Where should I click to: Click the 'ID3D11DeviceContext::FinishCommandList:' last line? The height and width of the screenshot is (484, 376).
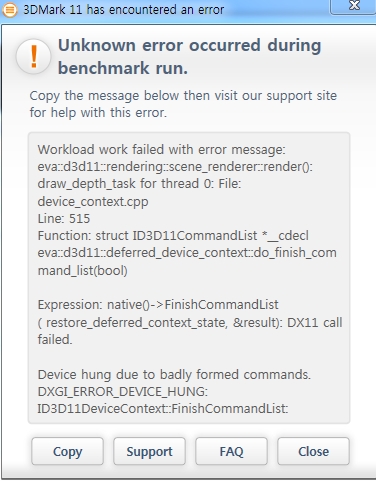(x=163, y=409)
